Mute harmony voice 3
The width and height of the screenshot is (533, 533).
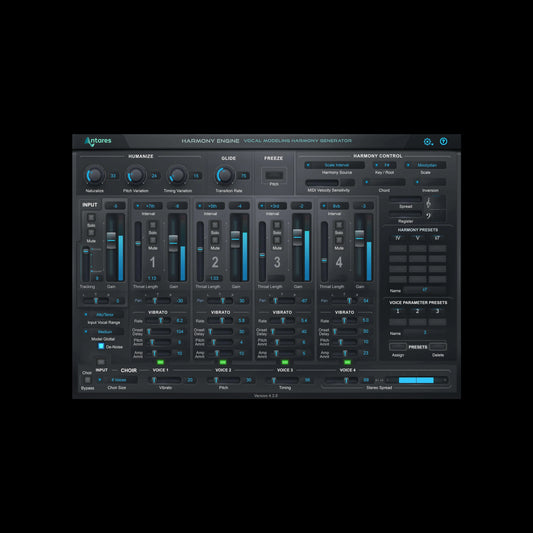coord(277,240)
